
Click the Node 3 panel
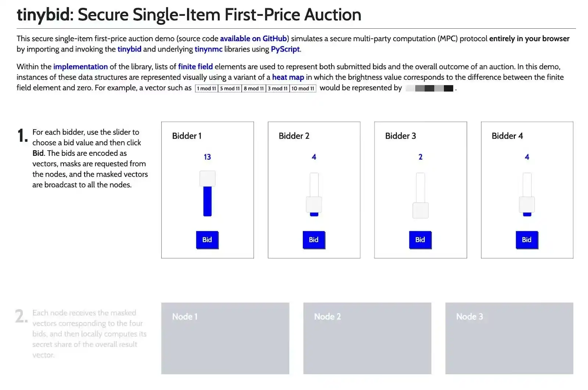click(x=509, y=338)
